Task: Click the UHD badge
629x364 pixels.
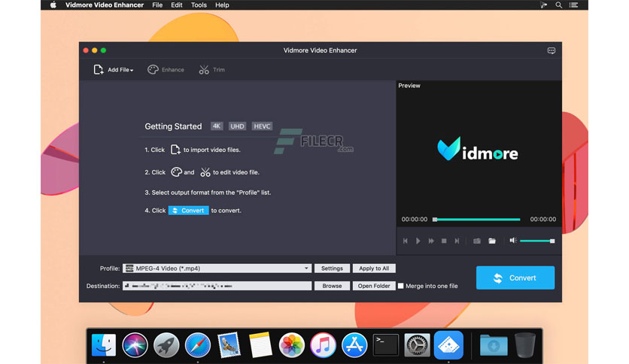Action: pos(237,126)
